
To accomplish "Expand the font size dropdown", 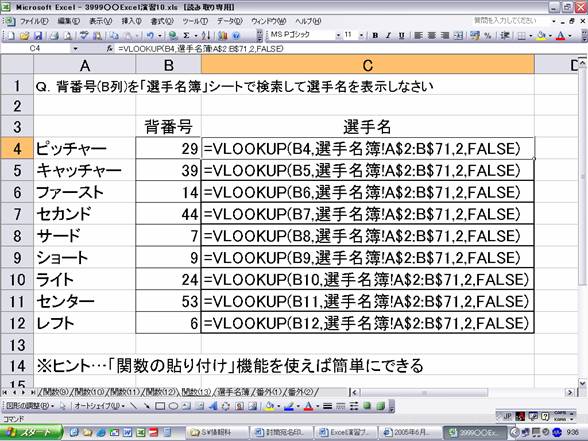I will [x=361, y=36].
